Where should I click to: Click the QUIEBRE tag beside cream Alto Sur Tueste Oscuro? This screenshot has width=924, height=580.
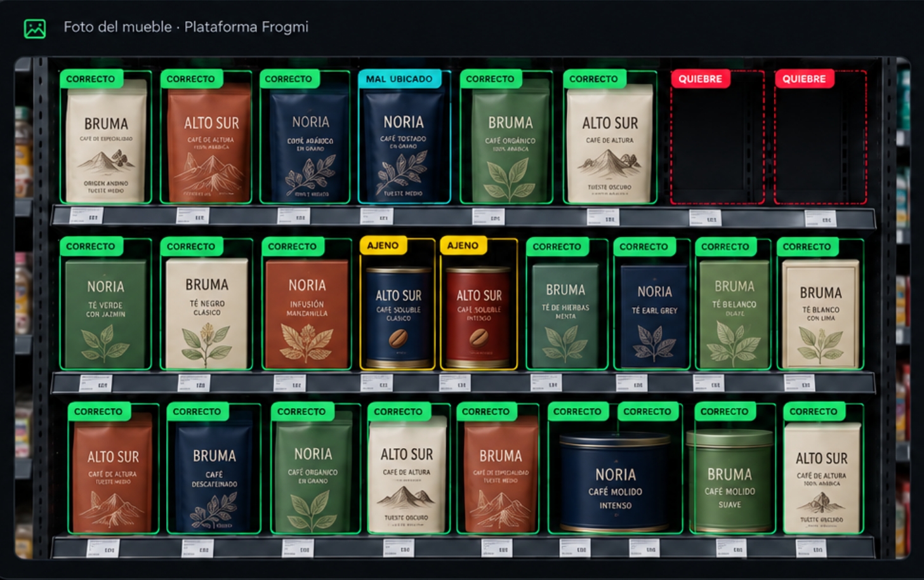coord(700,79)
